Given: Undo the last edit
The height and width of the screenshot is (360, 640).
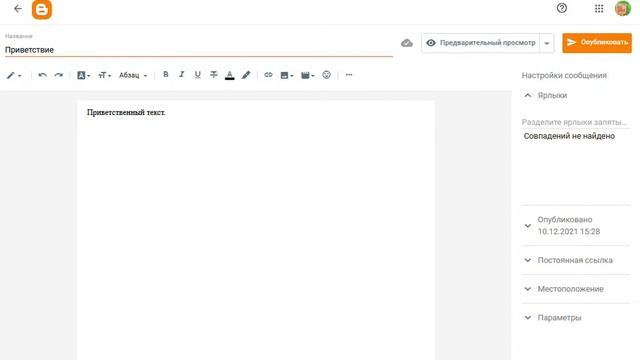Looking at the screenshot, I should coord(42,75).
